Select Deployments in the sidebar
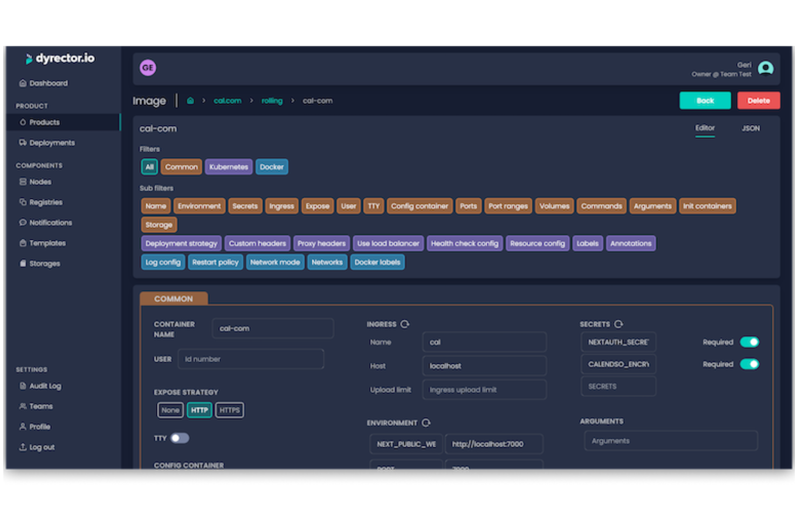798x532 pixels. pyautogui.click(x=52, y=142)
